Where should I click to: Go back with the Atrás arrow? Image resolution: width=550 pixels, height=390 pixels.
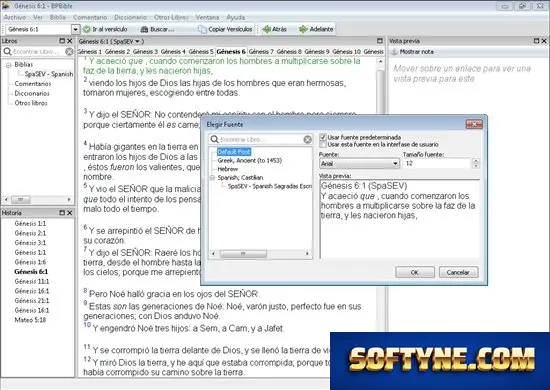tap(267, 29)
